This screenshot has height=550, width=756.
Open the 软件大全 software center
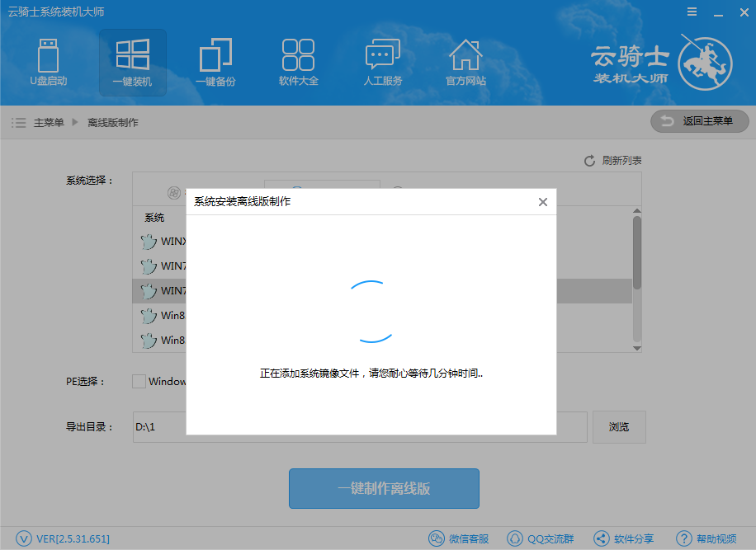(299, 63)
